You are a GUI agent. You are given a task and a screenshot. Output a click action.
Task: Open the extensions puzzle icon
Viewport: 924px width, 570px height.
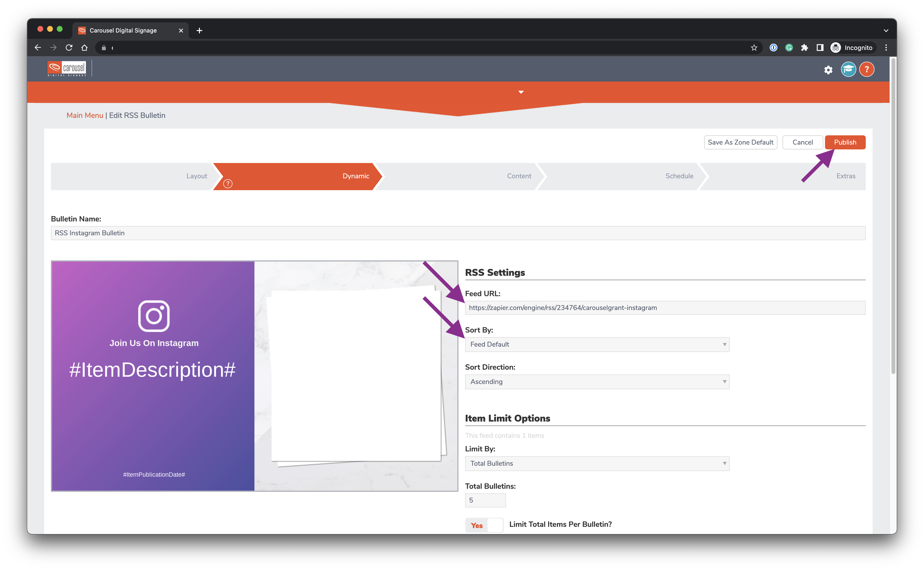(804, 48)
